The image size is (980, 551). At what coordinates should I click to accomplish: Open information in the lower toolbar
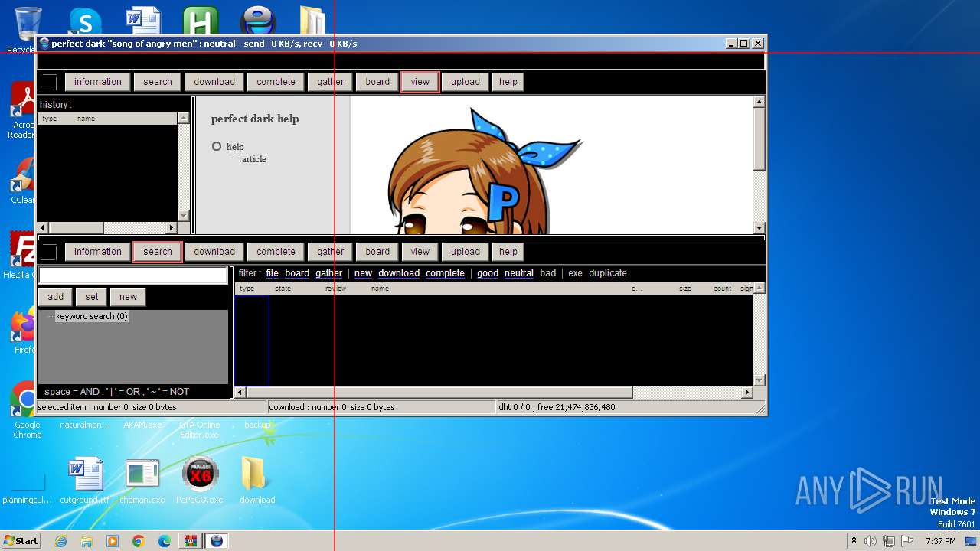point(97,252)
